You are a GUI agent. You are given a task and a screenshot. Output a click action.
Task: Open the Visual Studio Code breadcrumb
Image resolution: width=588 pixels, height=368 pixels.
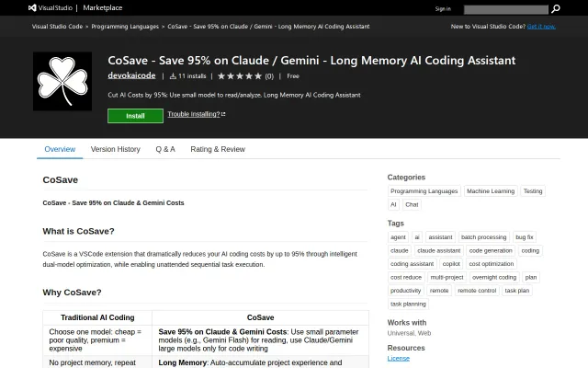tap(57, 27)
